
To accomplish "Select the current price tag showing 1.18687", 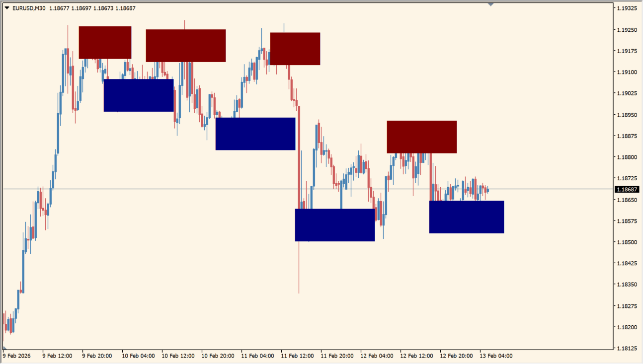I will click(x=628, y=189).
